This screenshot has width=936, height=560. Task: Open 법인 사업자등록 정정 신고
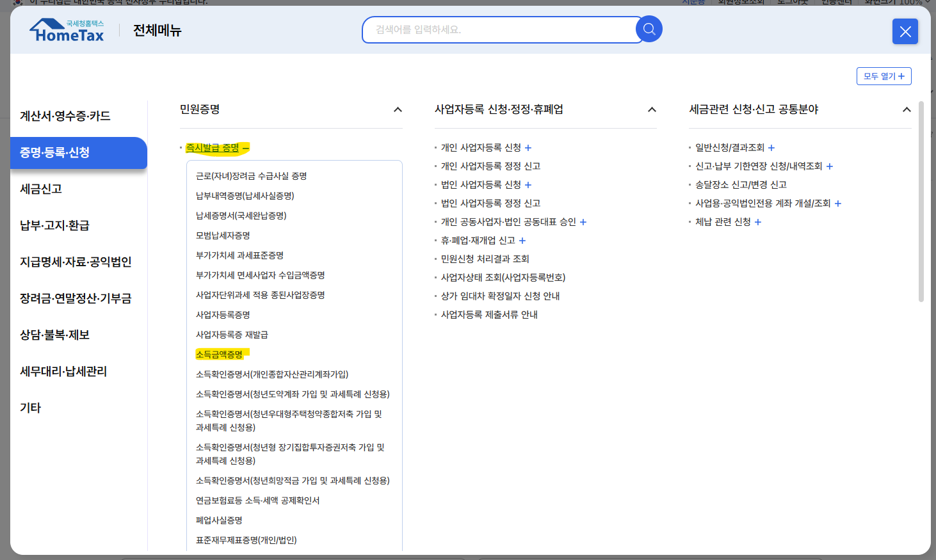click(x=490, y=204)
